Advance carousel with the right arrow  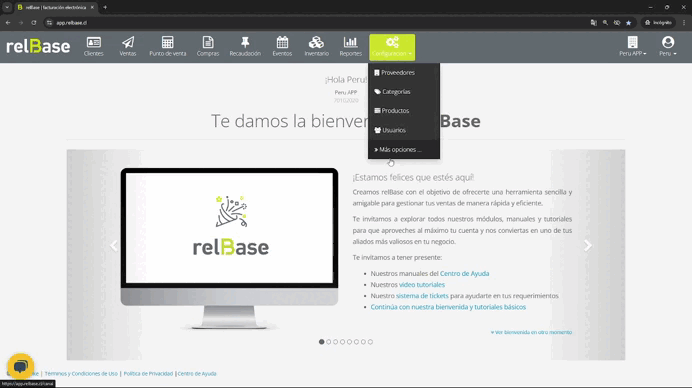587,245
